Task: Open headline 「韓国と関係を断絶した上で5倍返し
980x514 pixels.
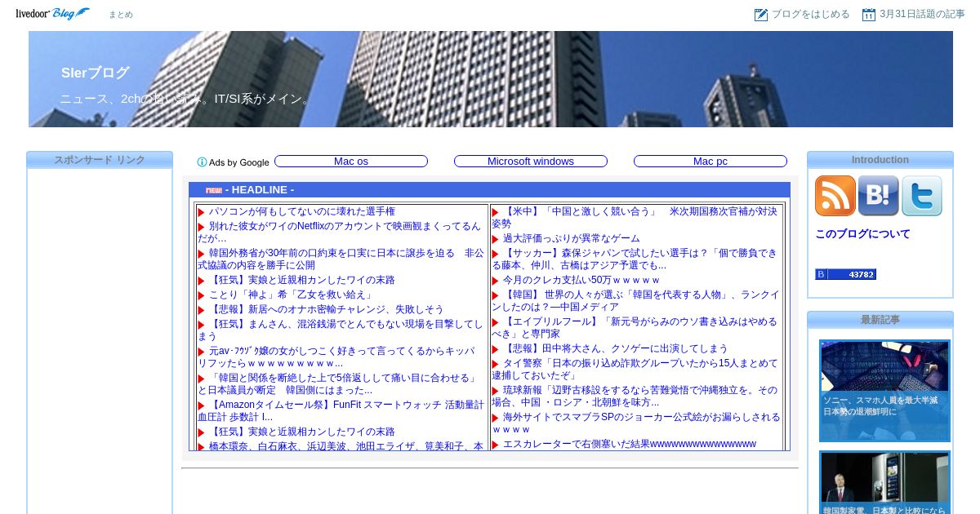Action: (337, 384)
